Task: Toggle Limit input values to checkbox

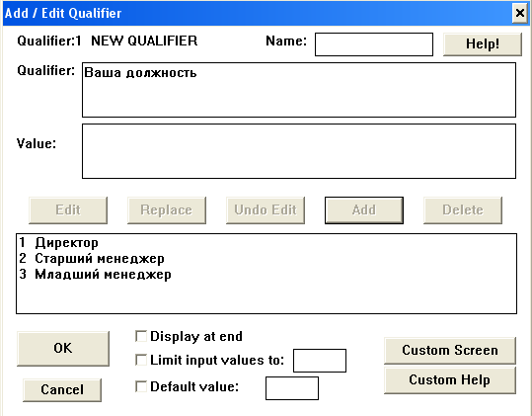Action: click(141, 360)
